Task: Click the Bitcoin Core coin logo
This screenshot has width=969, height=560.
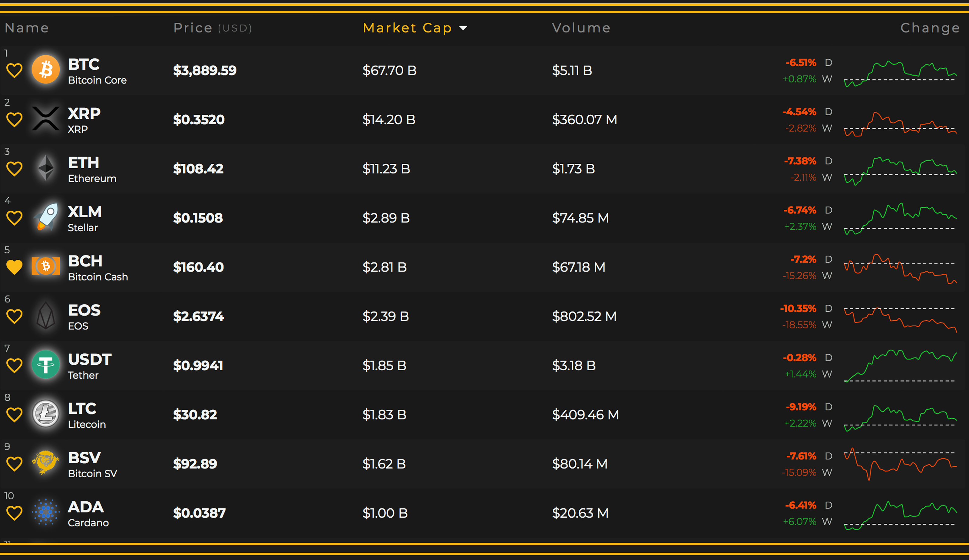Action: (x=46, y=70)
